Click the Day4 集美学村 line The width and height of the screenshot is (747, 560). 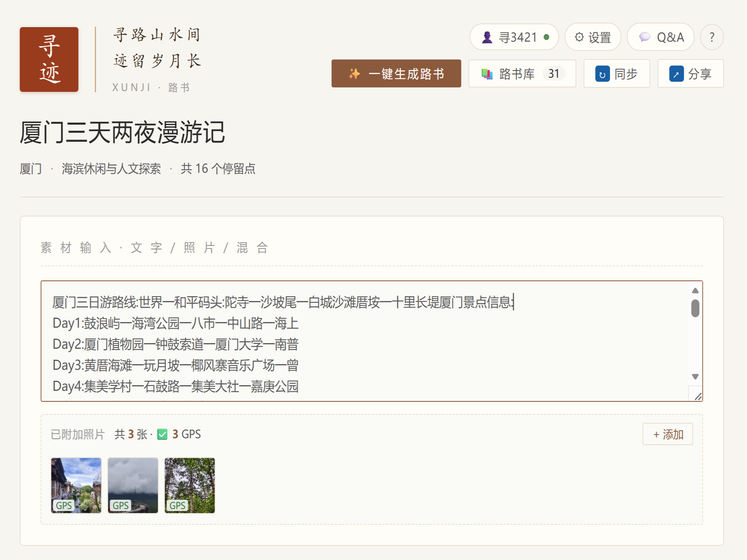pyautogui.click(x=176, y=386)
